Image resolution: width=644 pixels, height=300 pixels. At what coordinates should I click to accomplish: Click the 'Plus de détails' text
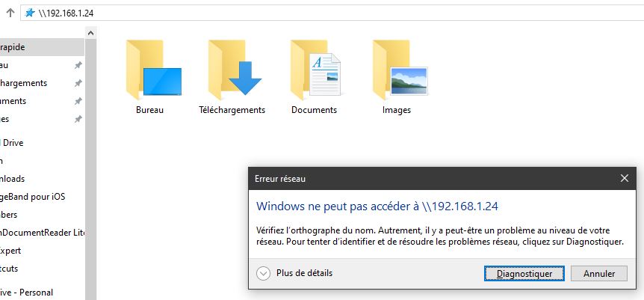coord(304,273)
